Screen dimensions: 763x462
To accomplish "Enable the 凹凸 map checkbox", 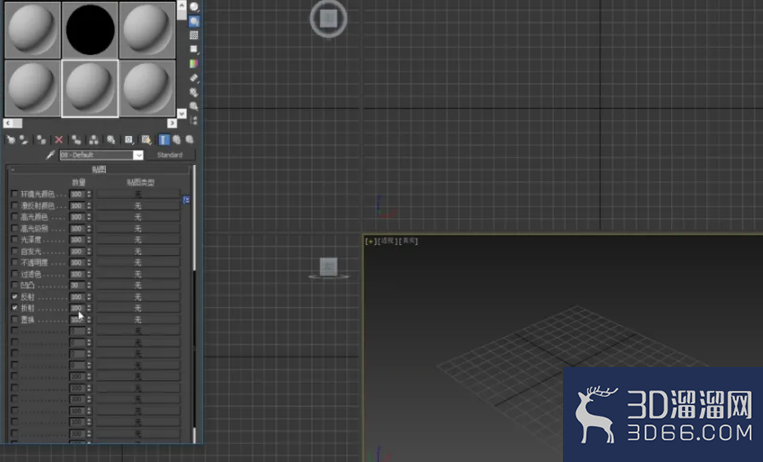I will (15, 285).
